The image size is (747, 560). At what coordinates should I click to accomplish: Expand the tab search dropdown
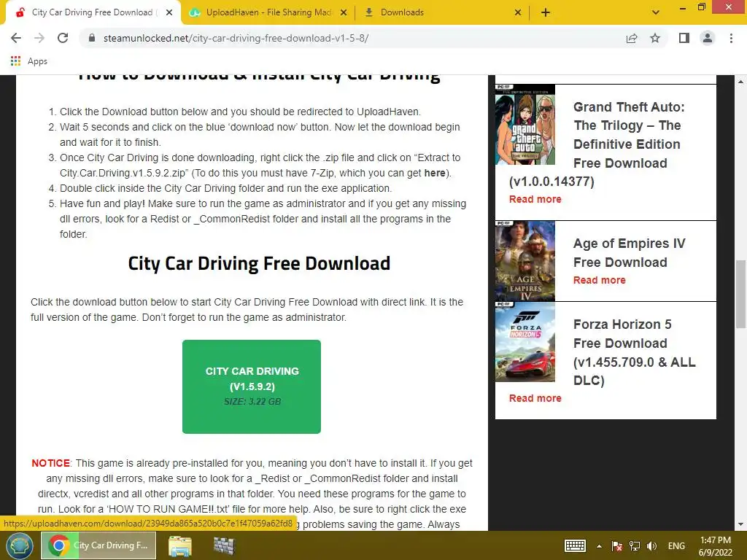point(656,12)
